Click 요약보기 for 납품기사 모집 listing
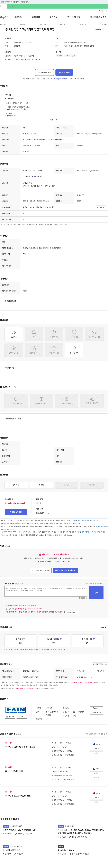Image resolution: width=108 pixels, height=868 pixels. [97, 773]
